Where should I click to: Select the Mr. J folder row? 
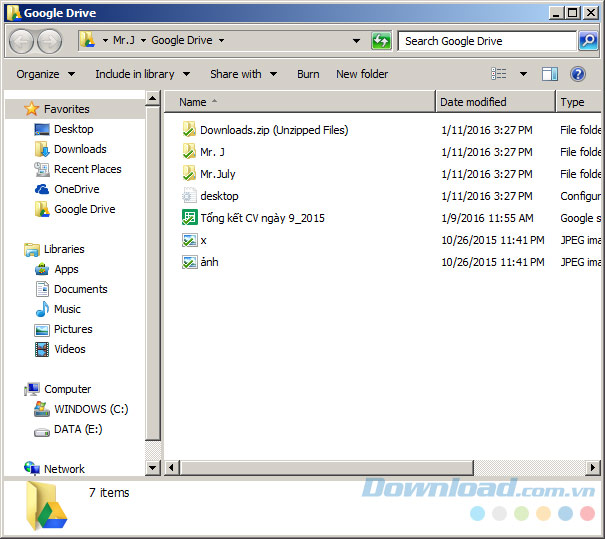[390, 152]
